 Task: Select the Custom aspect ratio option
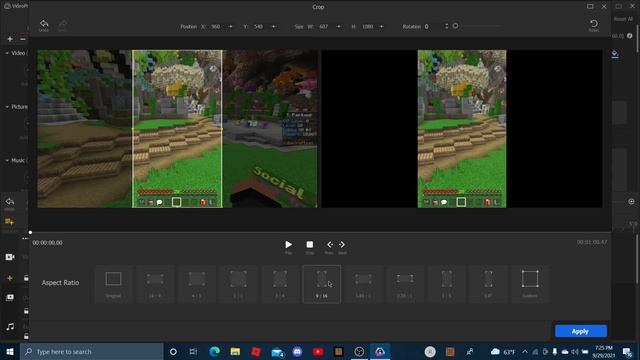coord(530,284)
